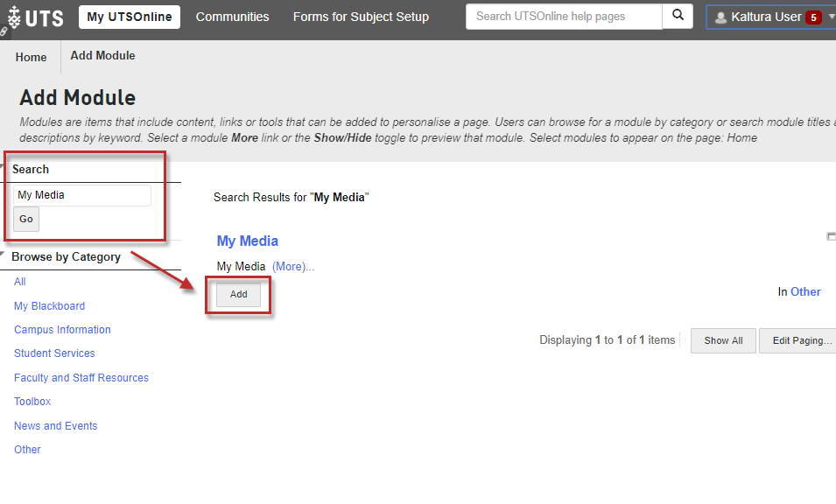Image resolution: width=836 pixels, height=504 pixels.
Task: Click into the UTSOnline help search field
Action: 564,17
